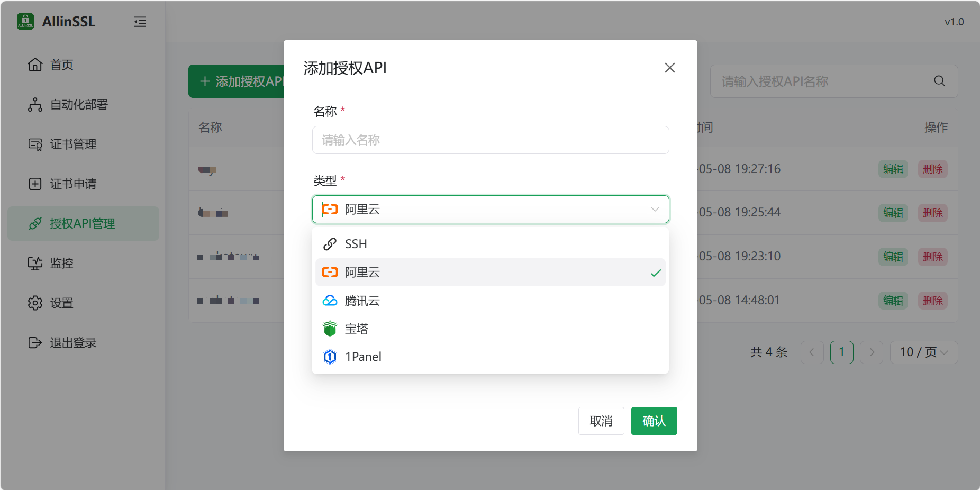The height and width of the screenshot is (490, 980).
Task: Cancel the dialog with 取消
Action: click(601, 421)
